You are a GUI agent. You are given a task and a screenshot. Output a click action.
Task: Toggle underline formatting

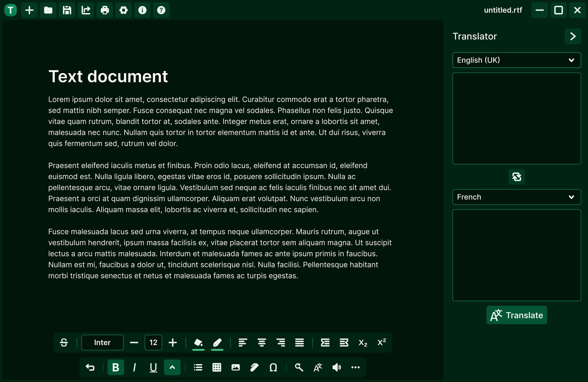153,367
